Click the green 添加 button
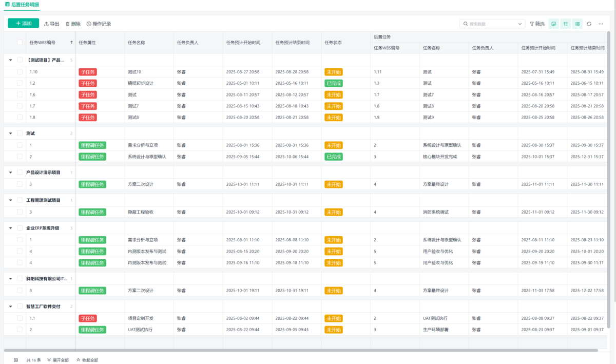Viewport: 616px width, 364px height. (x=23, y=23)
